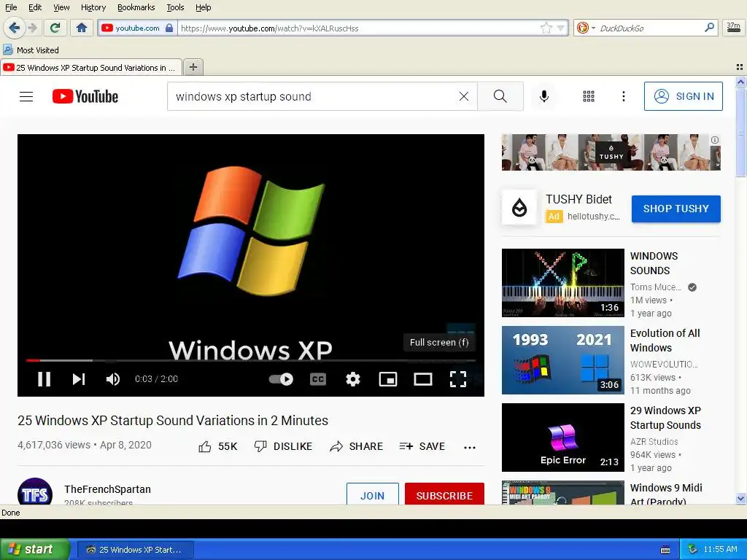The image size is (747, 560).
Task: Click the browser Forward arrow button
Action: 32,28
